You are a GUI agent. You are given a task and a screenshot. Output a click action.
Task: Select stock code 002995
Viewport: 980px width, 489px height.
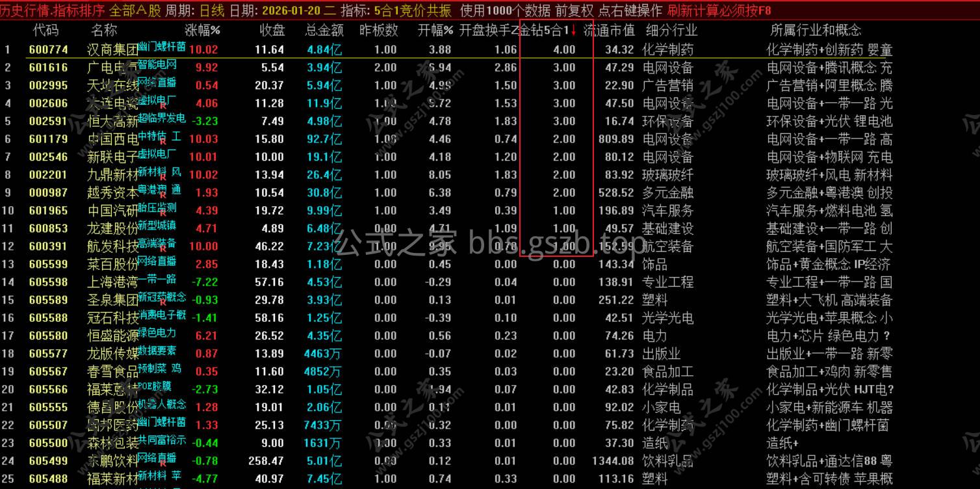coord(49,85)
